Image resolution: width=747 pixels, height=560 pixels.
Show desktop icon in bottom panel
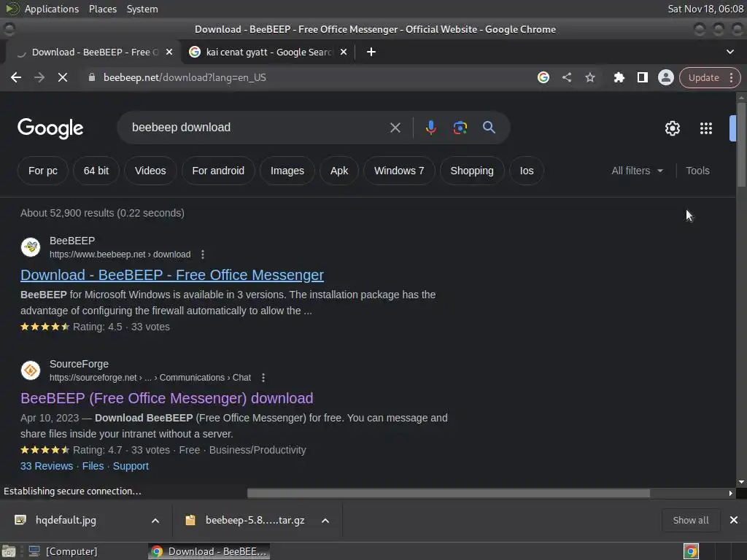pyautogui.click(x=9, y=551)
